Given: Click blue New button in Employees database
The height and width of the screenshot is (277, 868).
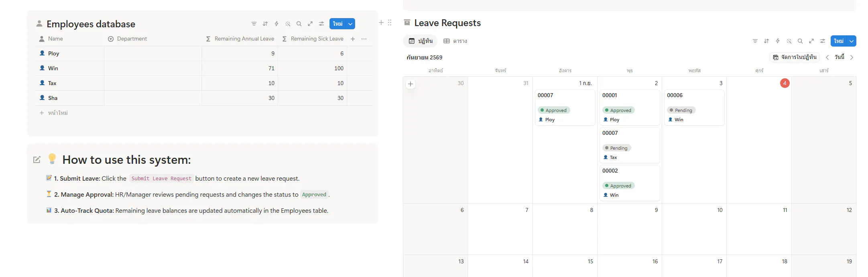Looking at the screenshot, I should [x=337, y=24].
